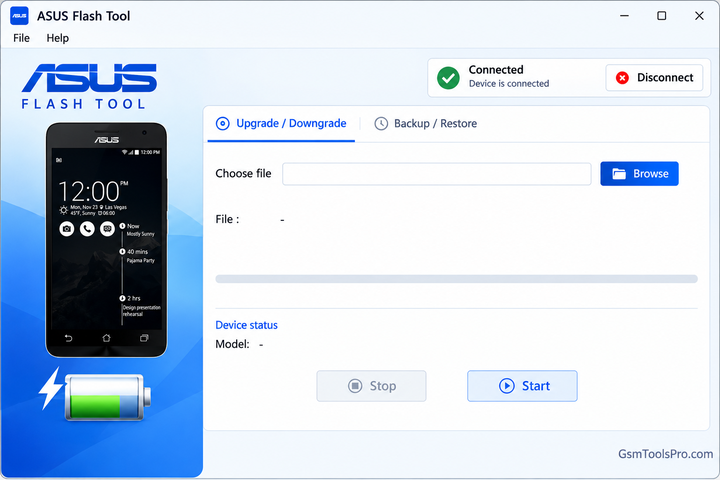Click the Disconnect button
Viewport: 720px width, 480px height.
tap(654, 78)
